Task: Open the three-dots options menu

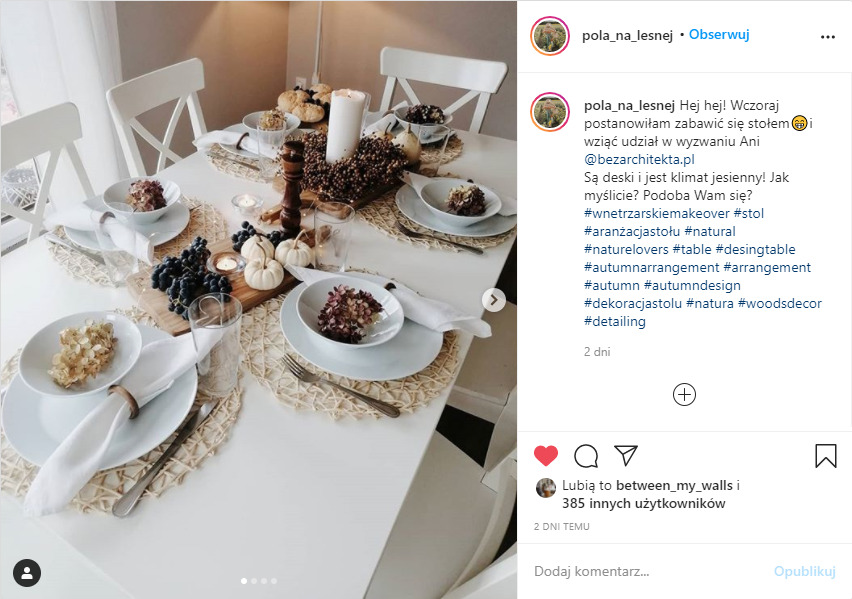Action: tap(828, 36)
